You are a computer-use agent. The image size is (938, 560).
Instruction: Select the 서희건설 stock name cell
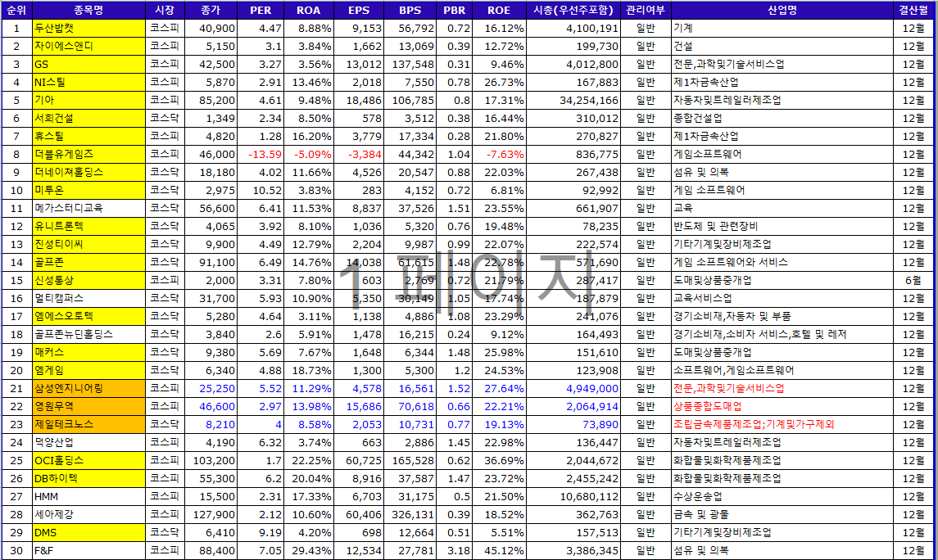coord(88,119)
